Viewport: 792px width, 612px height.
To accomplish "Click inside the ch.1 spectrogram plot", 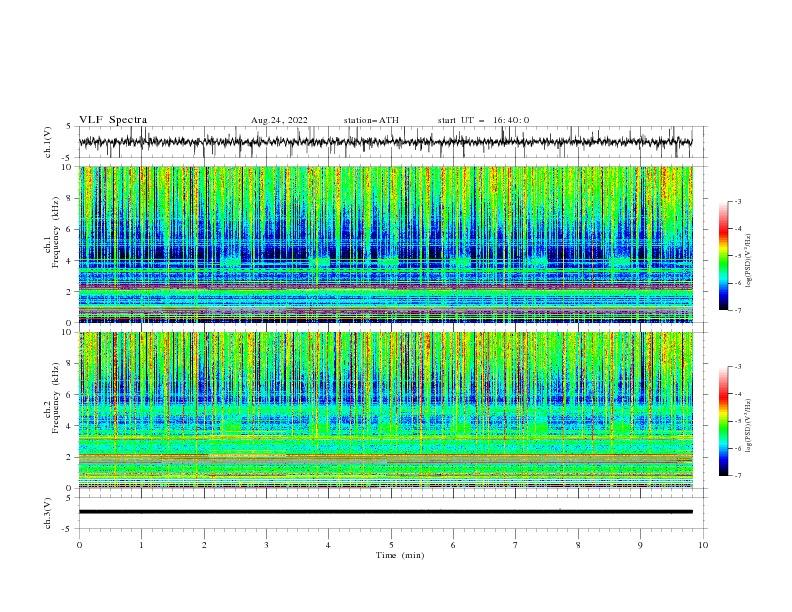I will point(385,244).
